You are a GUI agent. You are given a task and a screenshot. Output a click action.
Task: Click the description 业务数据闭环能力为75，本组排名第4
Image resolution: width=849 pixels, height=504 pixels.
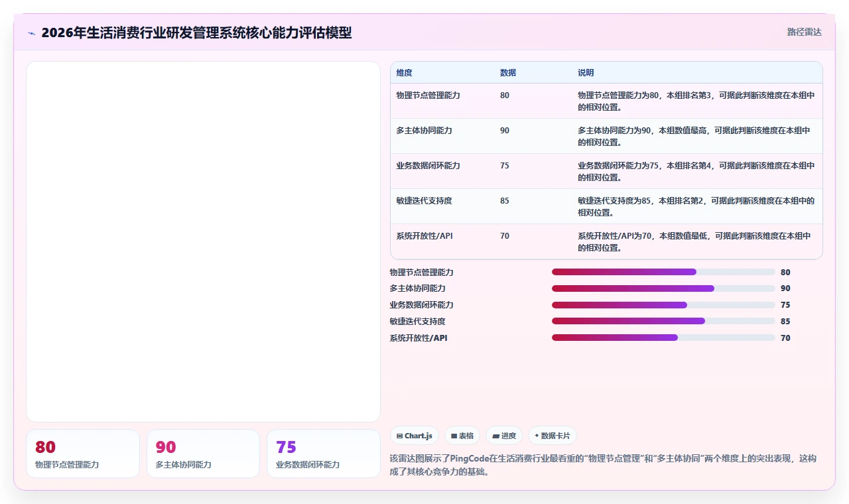[x=696, y=172]
